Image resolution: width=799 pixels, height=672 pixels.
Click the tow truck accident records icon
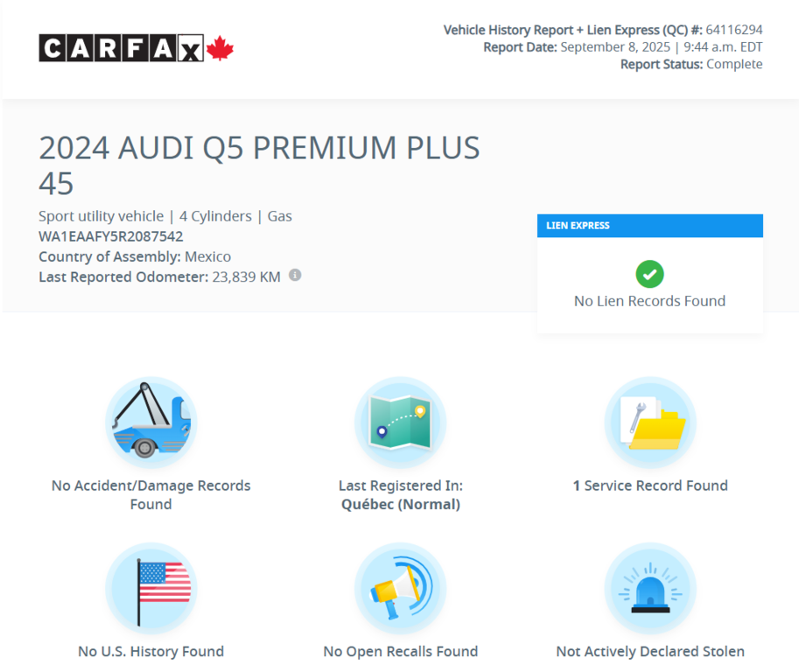(151, 424)
